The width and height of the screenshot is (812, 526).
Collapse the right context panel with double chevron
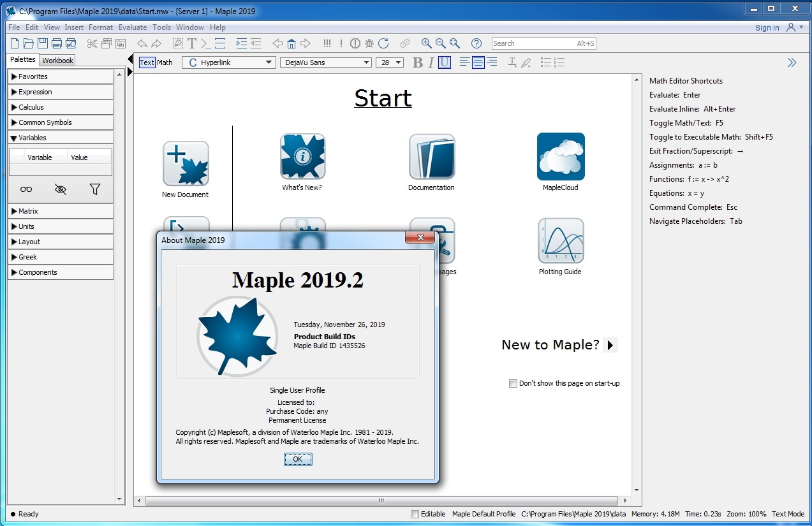792,62
